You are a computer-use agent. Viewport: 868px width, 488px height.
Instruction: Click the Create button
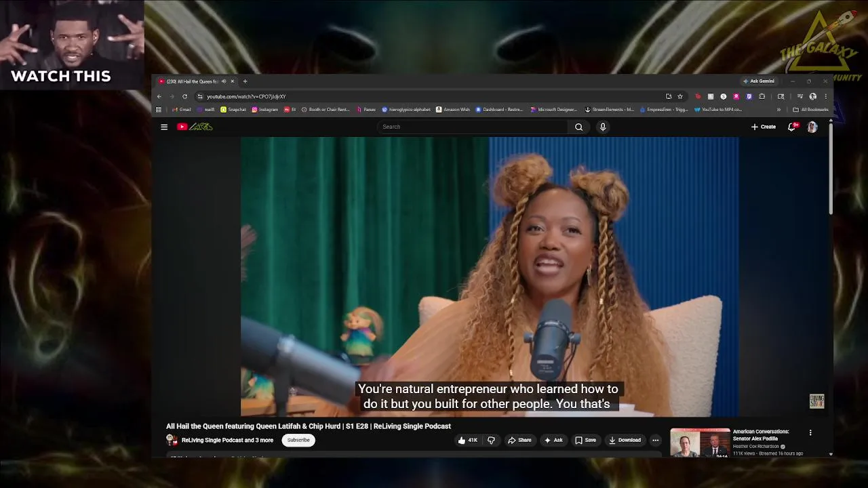click(764, 127)
